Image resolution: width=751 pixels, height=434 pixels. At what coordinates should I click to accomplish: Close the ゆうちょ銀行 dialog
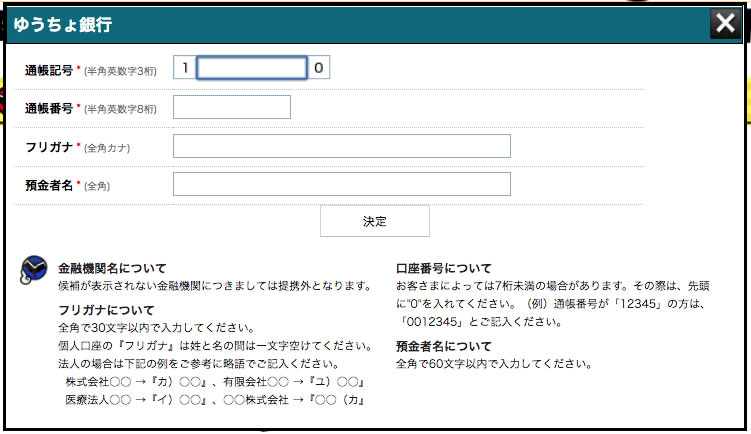click(x=725, y=23)
